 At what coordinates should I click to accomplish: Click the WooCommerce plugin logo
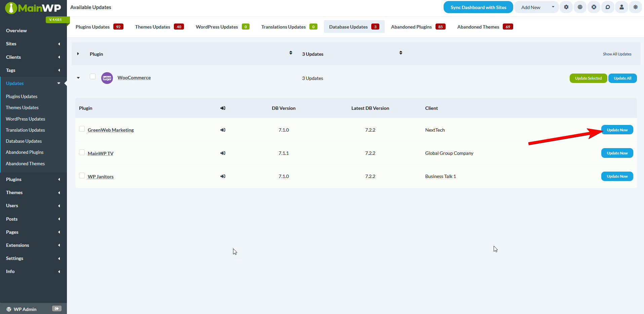[107, 78]
